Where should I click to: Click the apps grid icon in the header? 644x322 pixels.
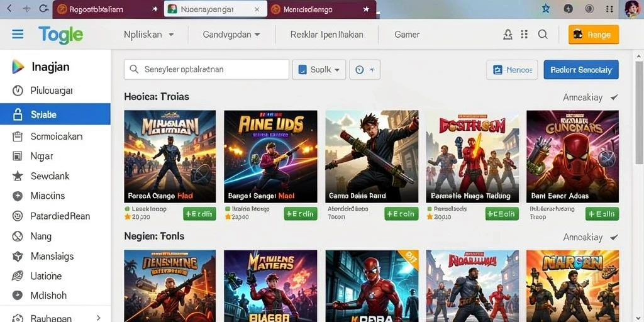(524, 35)
